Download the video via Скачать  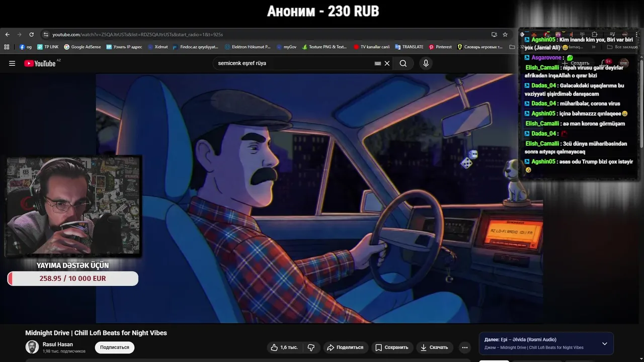pos(434,347)
